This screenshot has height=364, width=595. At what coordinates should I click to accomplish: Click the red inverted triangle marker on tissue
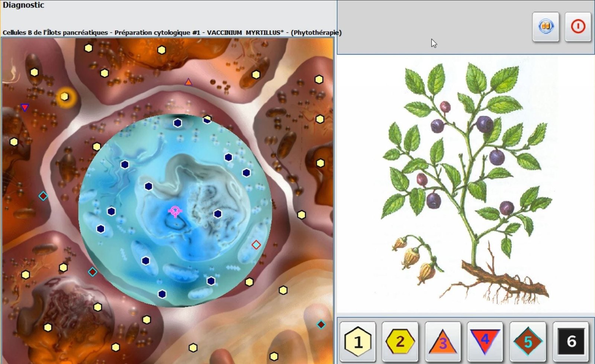tap(25, 108)
